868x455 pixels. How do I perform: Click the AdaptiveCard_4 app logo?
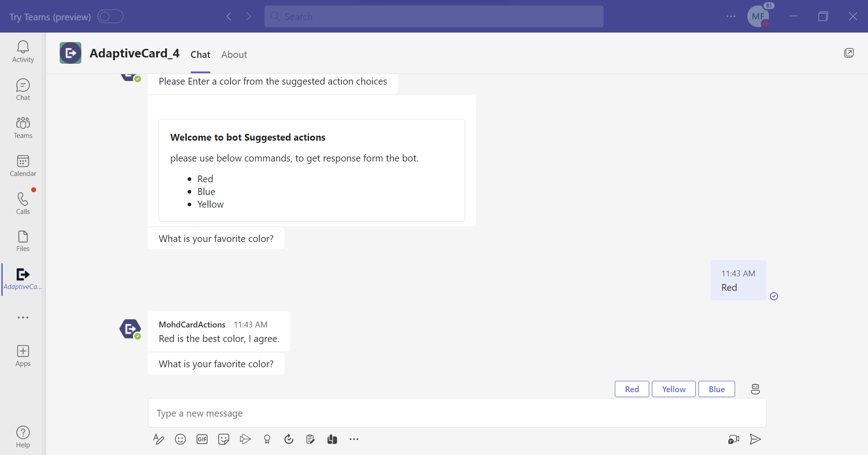[71, 53]
